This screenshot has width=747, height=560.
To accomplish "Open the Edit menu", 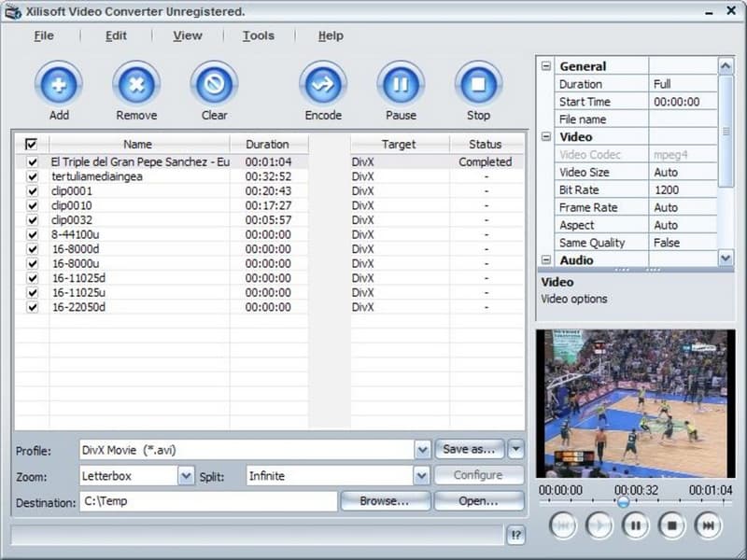I will (116, 35).
